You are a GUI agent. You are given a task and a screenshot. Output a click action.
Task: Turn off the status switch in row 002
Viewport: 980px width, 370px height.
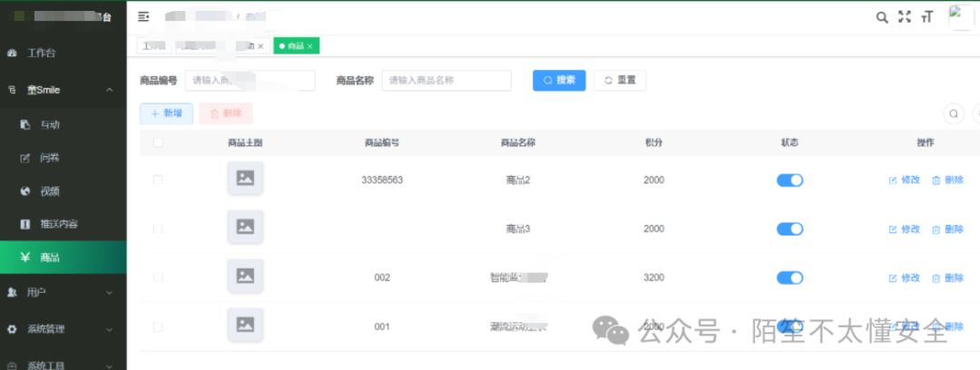point(789,277)
